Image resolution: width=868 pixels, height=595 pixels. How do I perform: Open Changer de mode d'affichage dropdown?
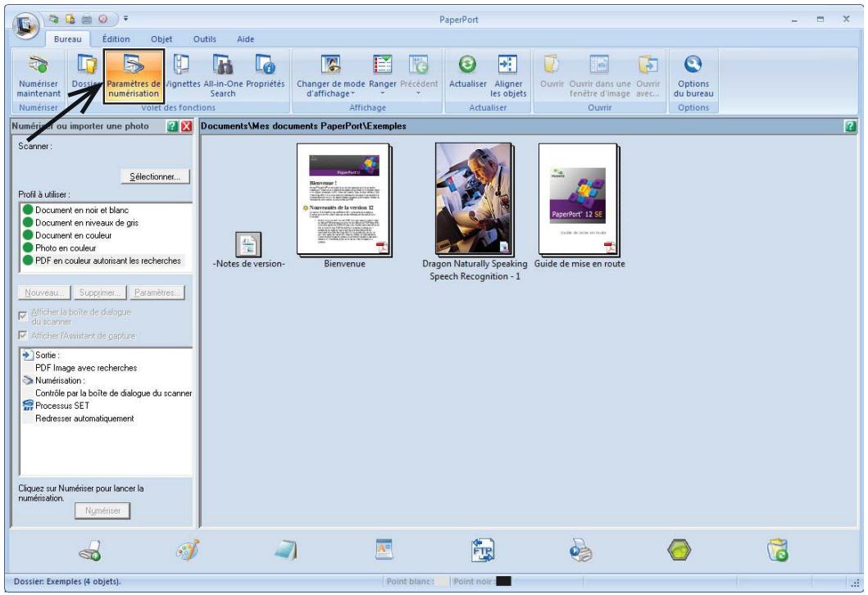(330, 75)
